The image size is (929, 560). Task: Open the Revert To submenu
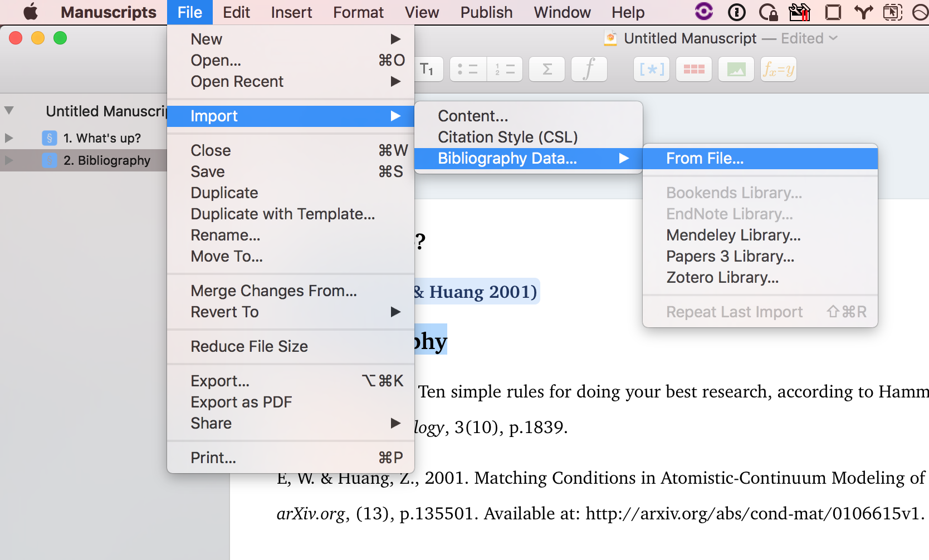click(291, 312)
